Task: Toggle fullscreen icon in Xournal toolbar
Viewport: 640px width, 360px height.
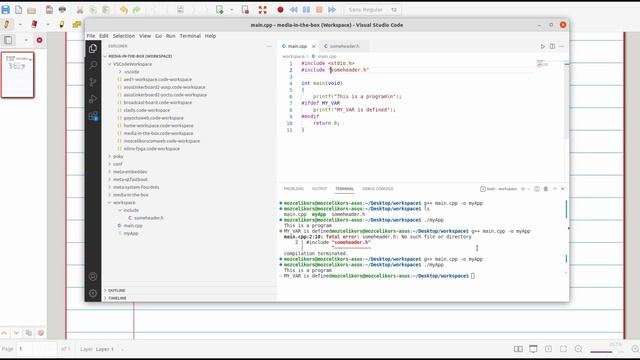Action: coord(262,9)
